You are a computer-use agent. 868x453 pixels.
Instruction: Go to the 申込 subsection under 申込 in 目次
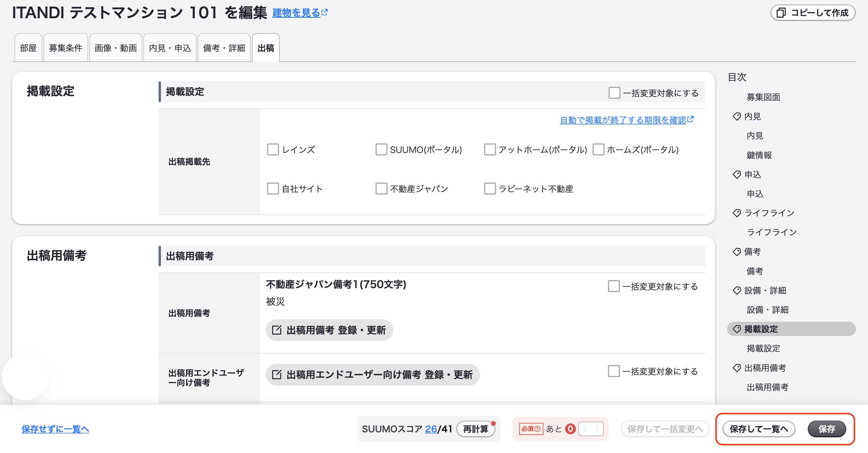click(755, 194)
